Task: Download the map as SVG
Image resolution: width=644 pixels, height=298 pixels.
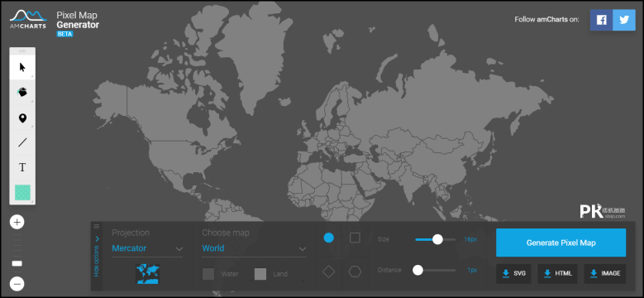Action: pos(513,274)
